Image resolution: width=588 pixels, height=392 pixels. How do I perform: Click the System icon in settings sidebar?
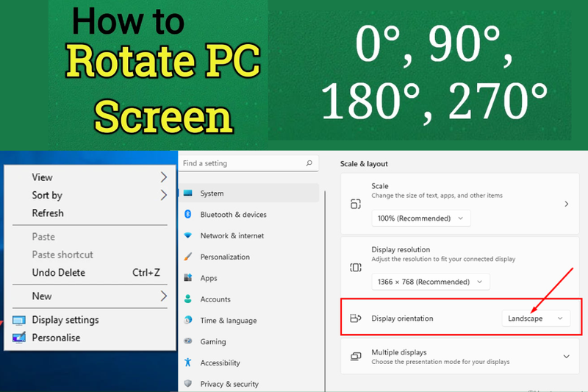coord(188,193)
